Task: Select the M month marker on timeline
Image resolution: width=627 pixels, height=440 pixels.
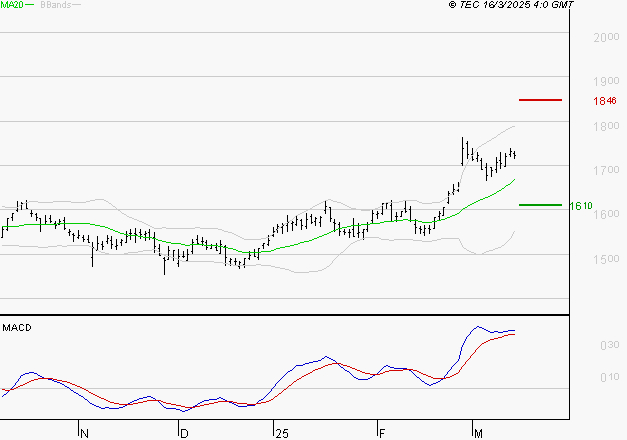Action: click(478, 433)
